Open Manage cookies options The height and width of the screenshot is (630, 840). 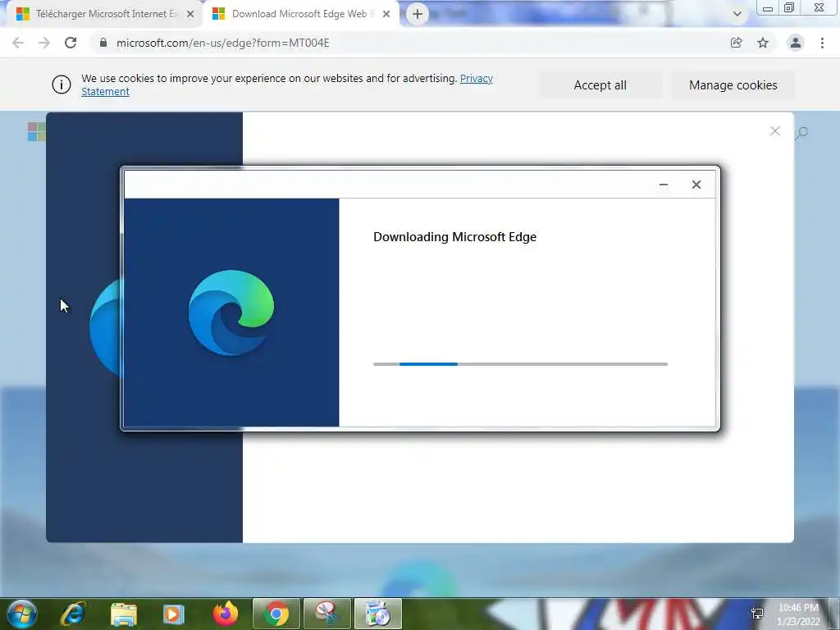click(733, 85)
